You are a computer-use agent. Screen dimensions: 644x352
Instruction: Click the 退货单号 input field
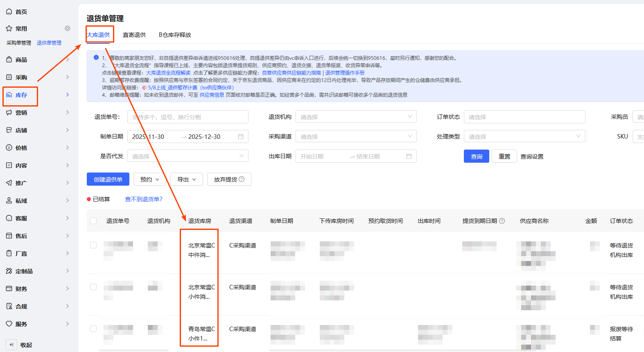(188, 117)
